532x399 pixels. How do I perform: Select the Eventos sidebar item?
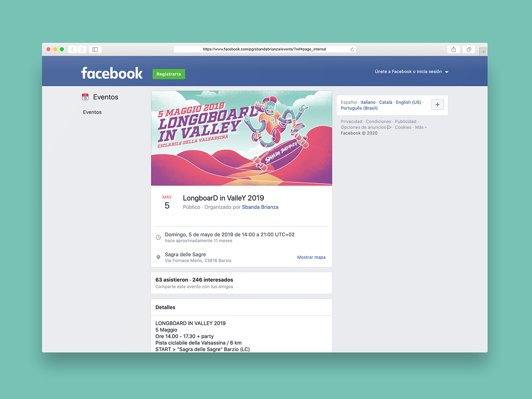tap(92, 112)
